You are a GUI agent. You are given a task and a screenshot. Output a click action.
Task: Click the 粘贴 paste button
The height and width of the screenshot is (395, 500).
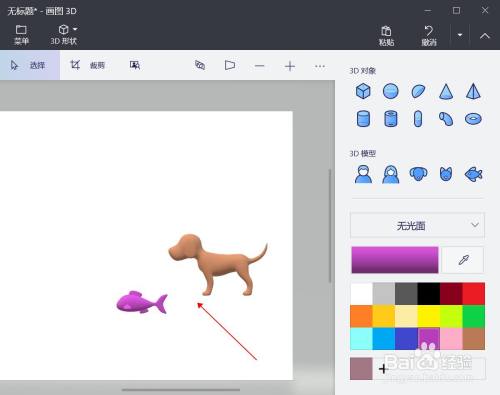pyautogui.click(x=386, y=36)
